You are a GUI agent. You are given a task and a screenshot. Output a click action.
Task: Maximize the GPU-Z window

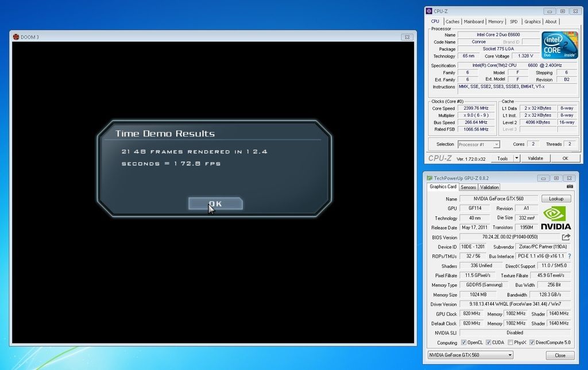click(556, 178)
